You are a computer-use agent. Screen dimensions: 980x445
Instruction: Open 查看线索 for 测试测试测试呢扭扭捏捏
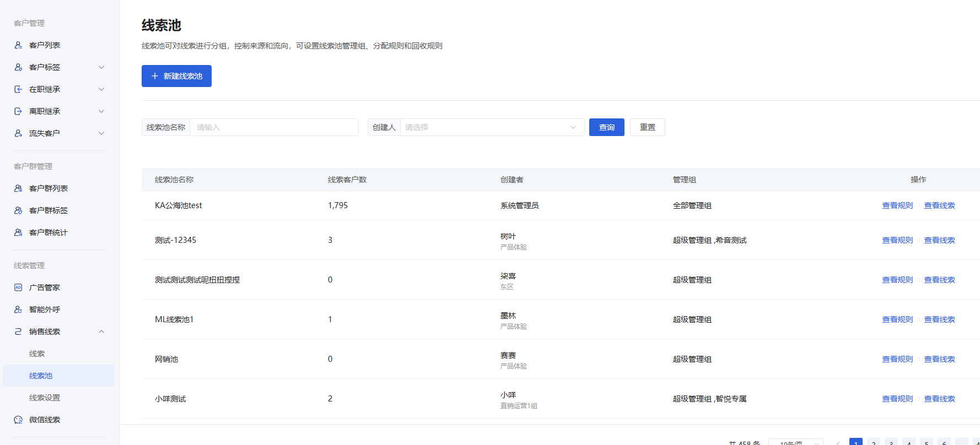pyautogui.click(x=939, y=280)
